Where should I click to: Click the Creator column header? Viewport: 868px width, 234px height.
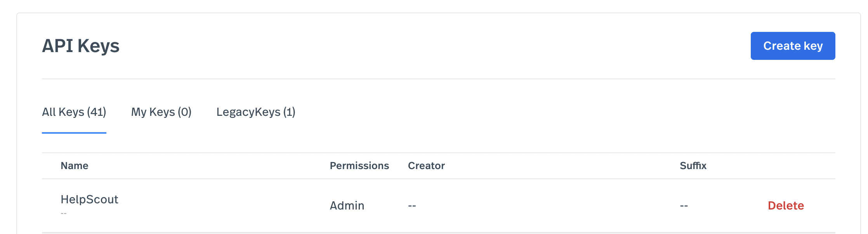[x=426, y=166]
